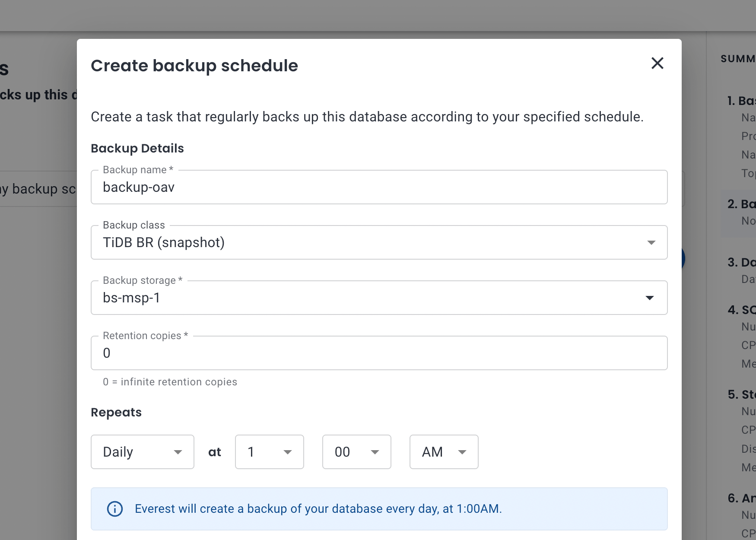Click the 'Backup Details' heading
The image size is (756, 540).
pos(137,148)
